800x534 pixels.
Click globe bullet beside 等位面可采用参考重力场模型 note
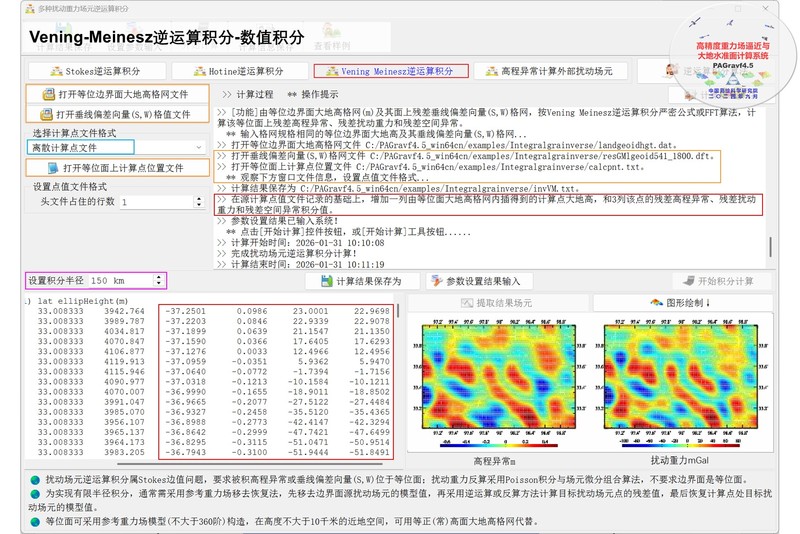pyautogui.click(x=35, y=522)
